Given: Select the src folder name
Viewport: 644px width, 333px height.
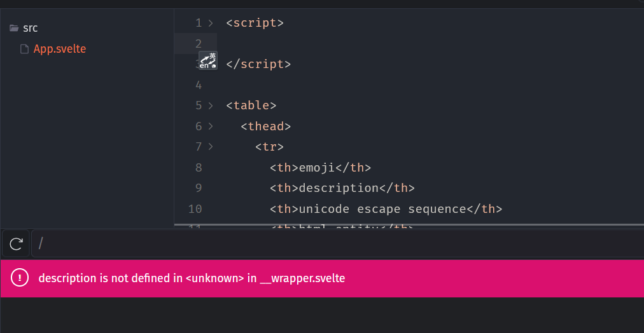Looking at the screenshot, I should [x=30, y=28].
